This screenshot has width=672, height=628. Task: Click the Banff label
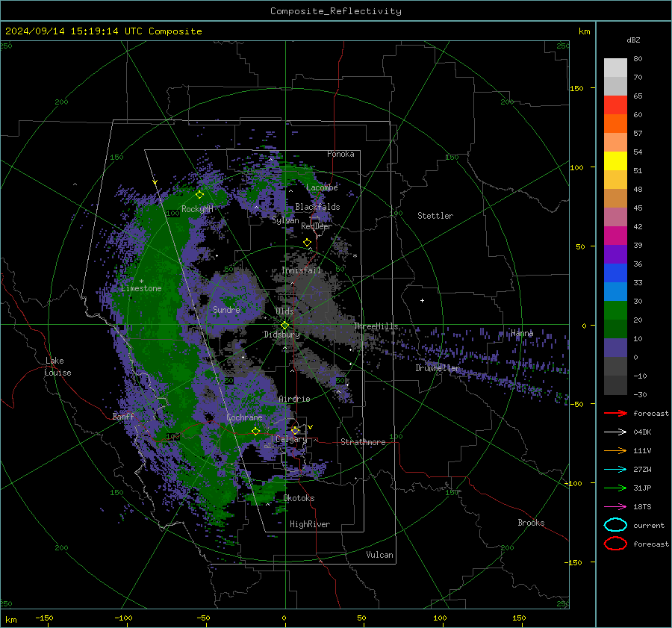[123, 416]
